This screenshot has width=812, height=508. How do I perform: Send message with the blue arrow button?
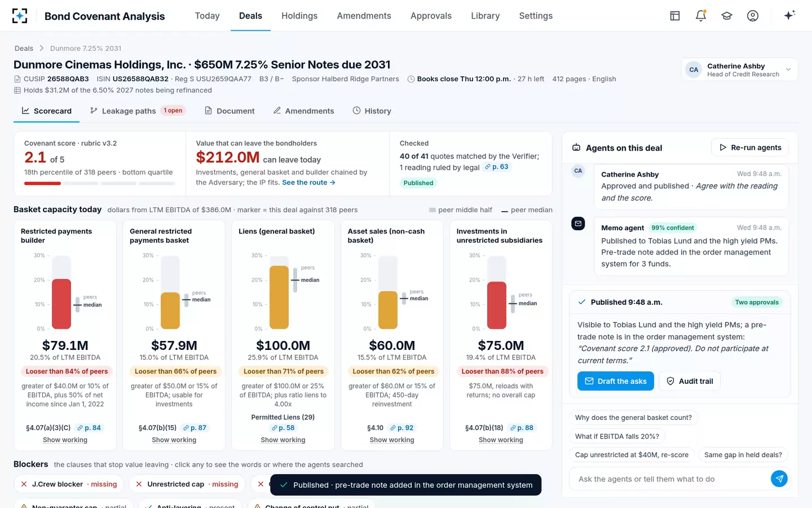779,479
